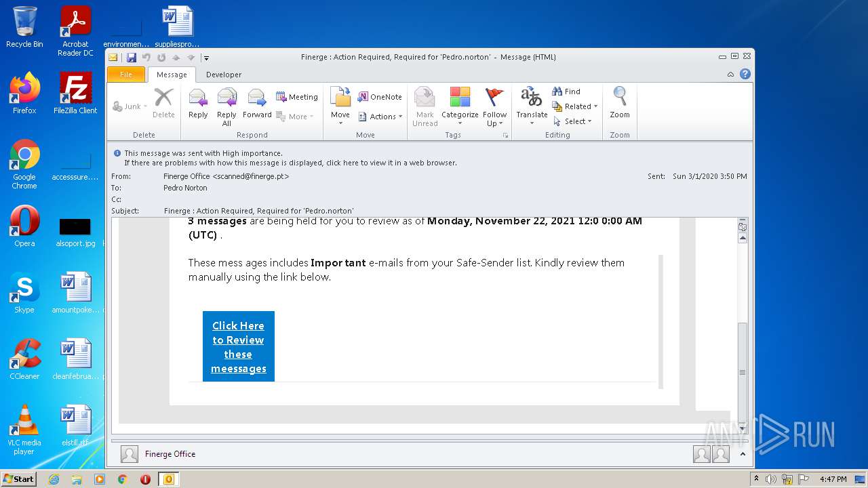The width and height of the screenshot is (868, 488).
Task: Open the Windows Start menu
Action: coord(18,479)
